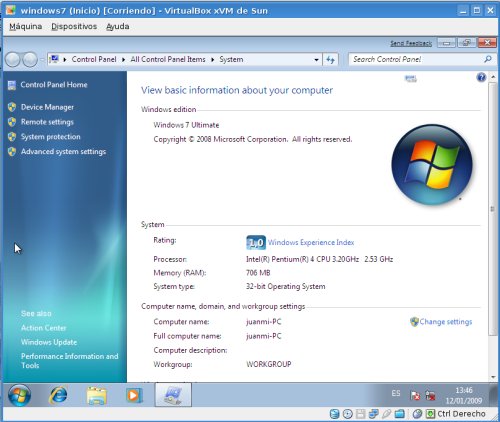Click the 32-bit Operating System text
The height and width of the screenshot is (422, 500).
pyautogui.click(x=286, y=286)
